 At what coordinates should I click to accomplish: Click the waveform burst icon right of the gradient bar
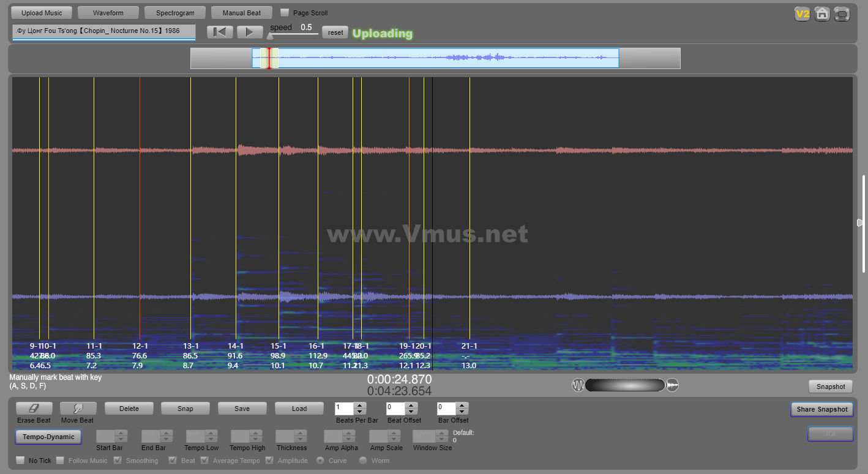[672, 385]
